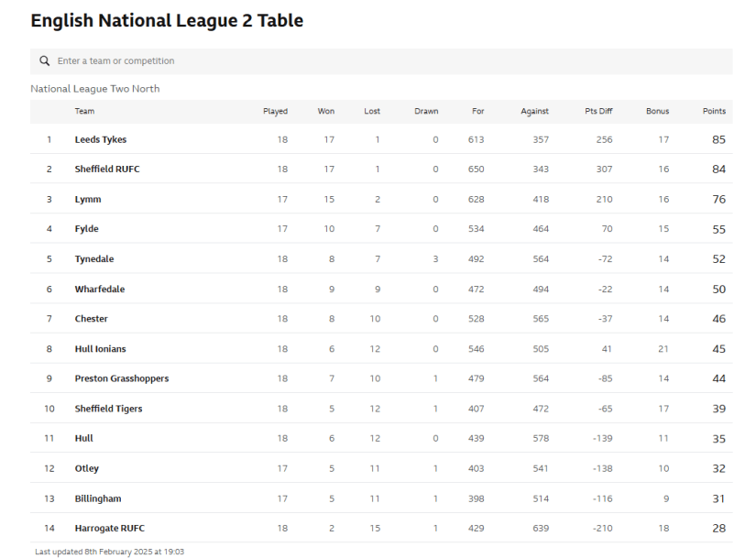Click the Points column header

[714, 112]
